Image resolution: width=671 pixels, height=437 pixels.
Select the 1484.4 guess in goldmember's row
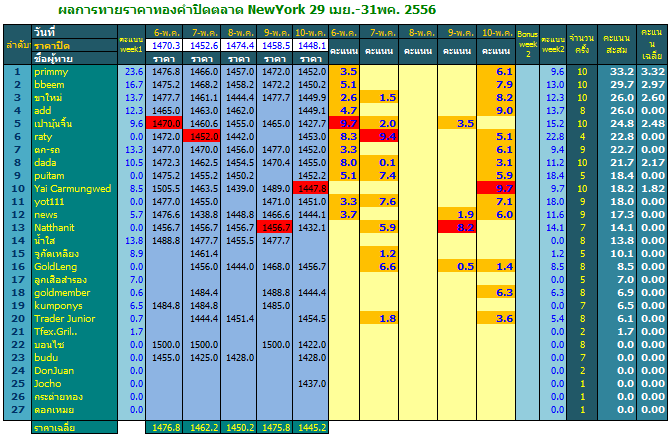tap(202, 293)
